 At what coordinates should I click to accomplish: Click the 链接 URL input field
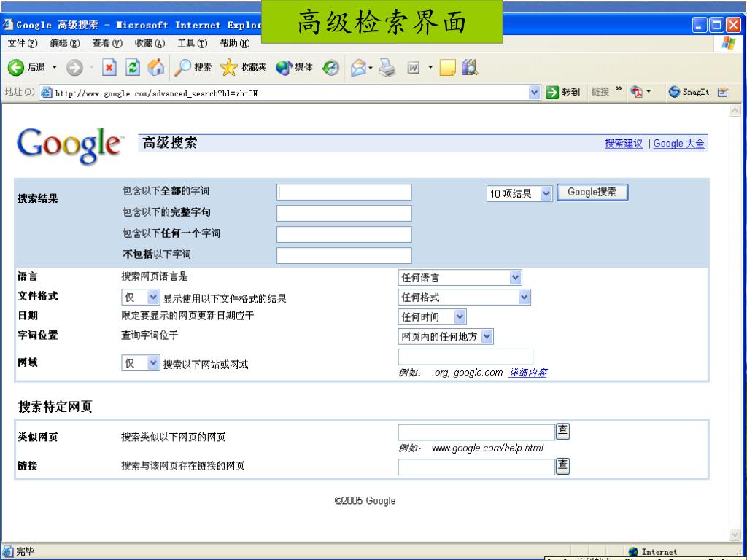click(476, 467)
